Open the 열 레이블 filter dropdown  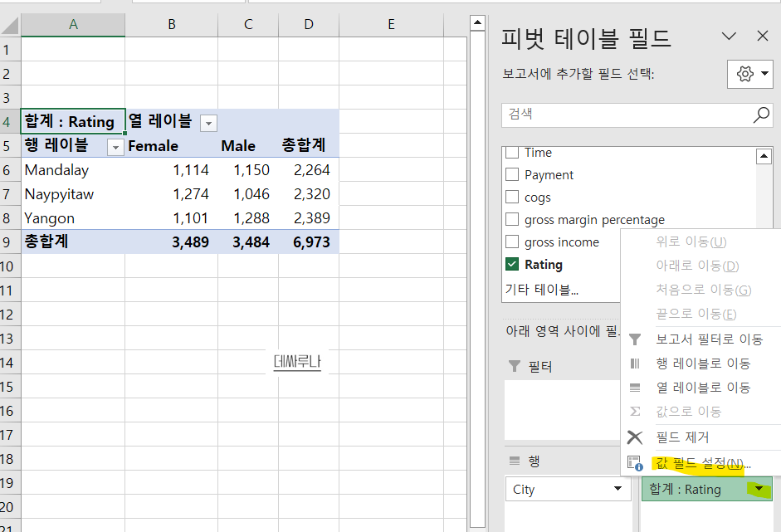click(207, 122)
